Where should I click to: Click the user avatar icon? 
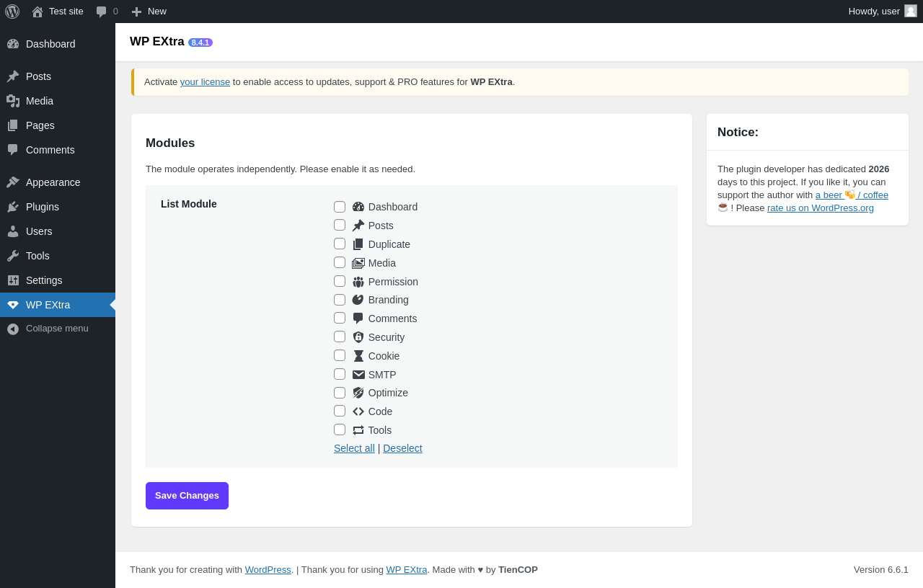pos(911,11)
